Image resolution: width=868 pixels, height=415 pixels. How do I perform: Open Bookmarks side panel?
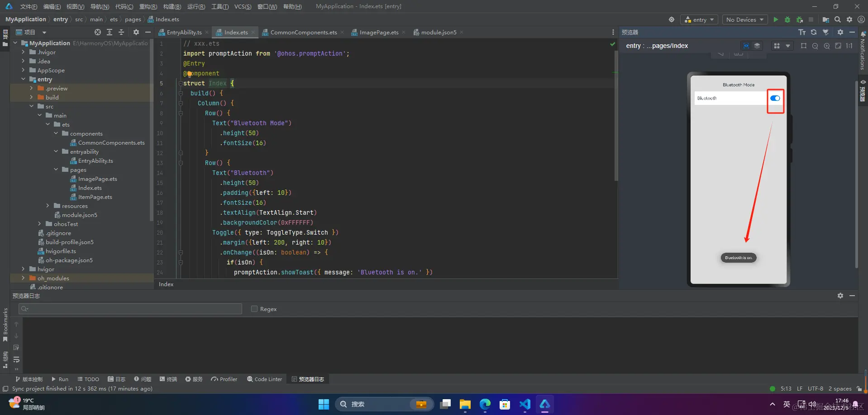[x=5, y=325]
